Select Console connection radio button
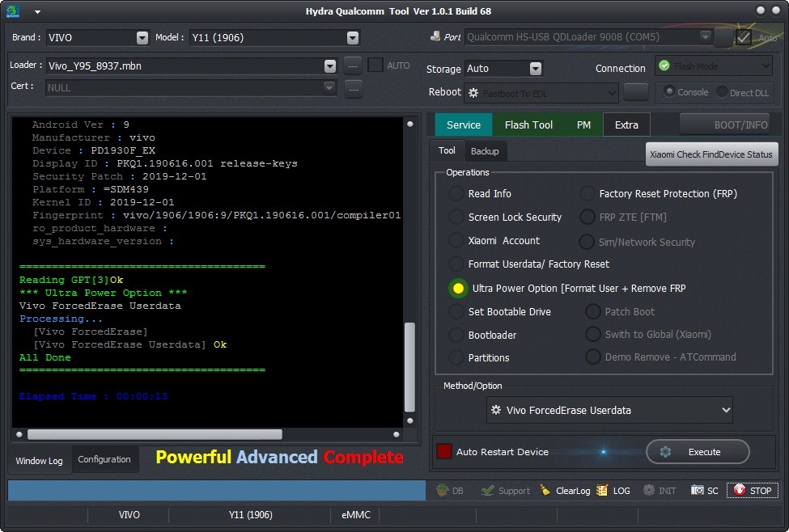 (x=668, y=91)
